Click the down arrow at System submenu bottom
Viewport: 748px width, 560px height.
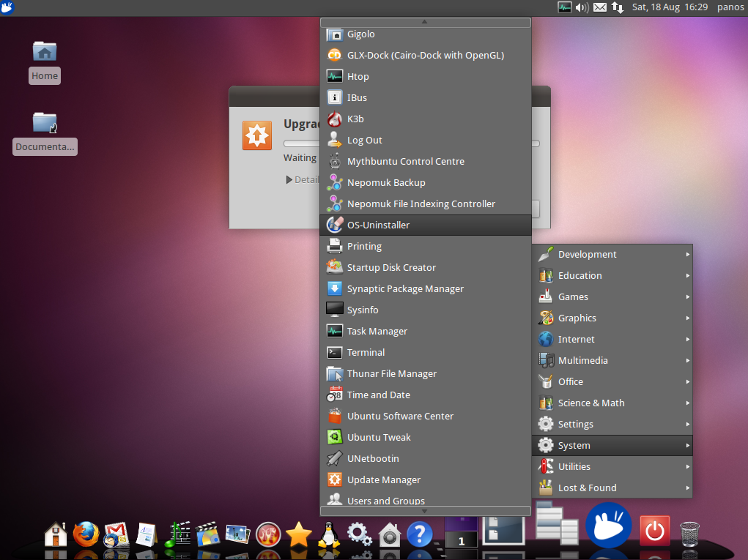click(425, 511)
